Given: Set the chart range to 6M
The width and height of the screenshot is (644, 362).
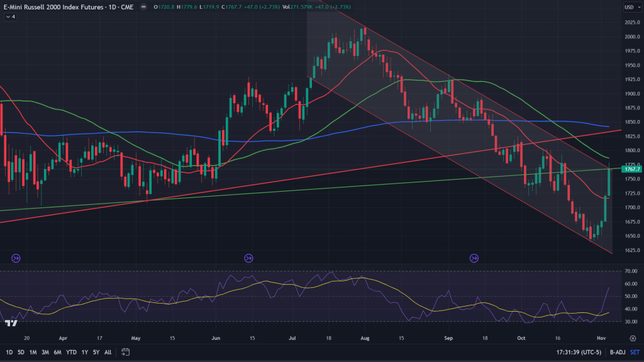Looking at the screenshot, I should [57, 352].
